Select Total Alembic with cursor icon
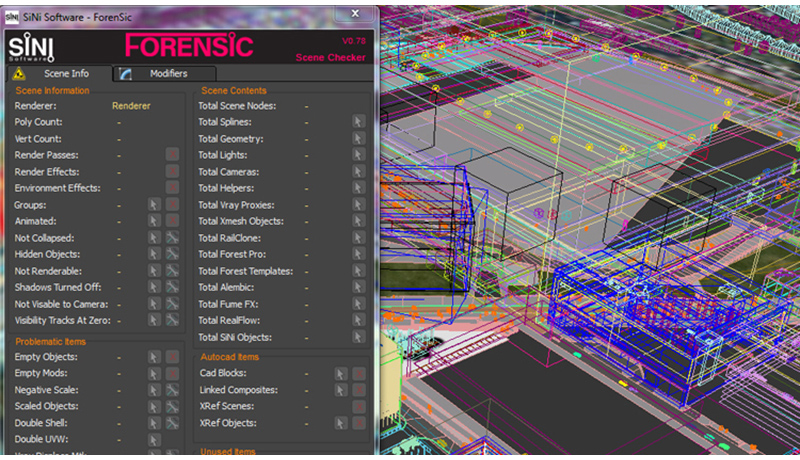 coord(358,287)
